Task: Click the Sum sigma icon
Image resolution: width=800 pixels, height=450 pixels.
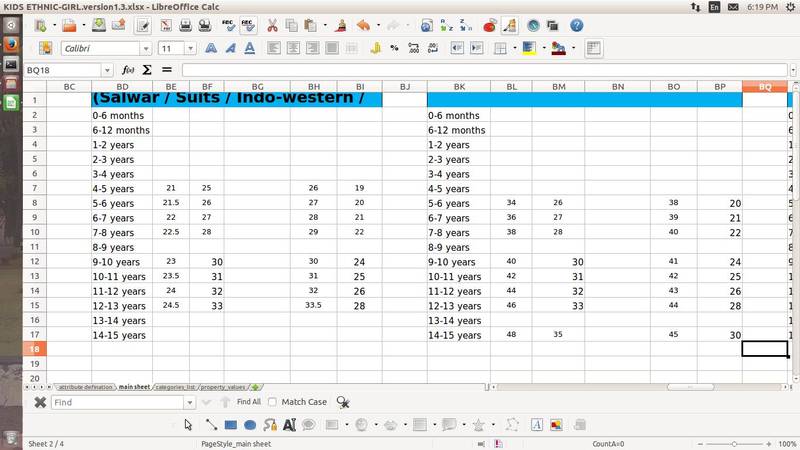Action: point(147,70)
